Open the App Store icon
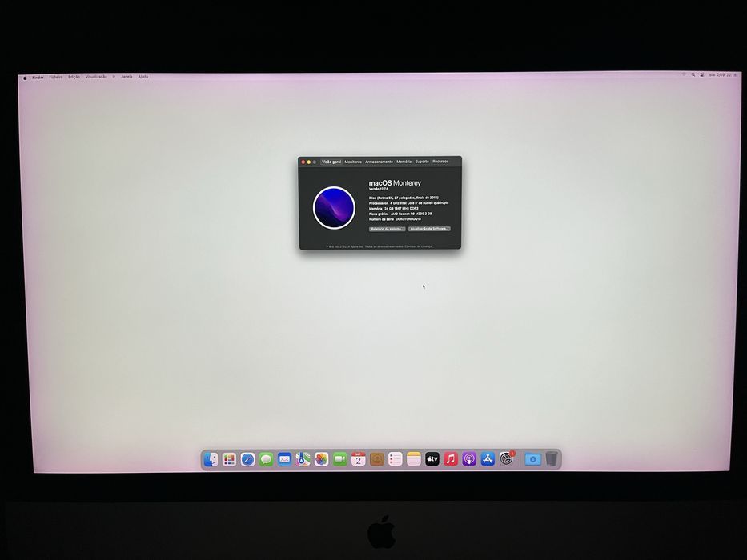Image resolution: width=747 pixels, height=560 pixels. point(488,459)
